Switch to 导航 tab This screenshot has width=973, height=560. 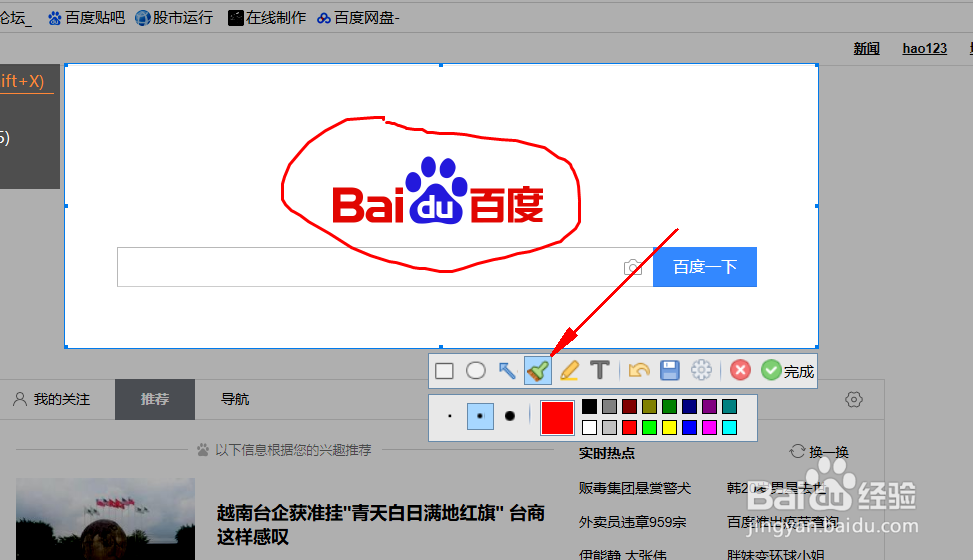point(235,399)
